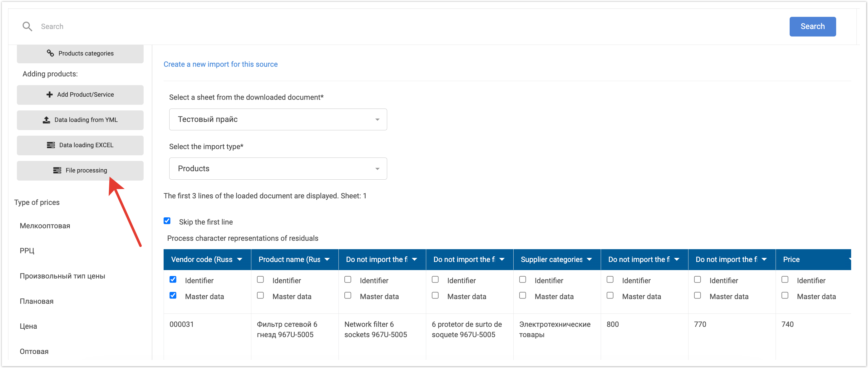868x368 pixels.
Task: Click the Products categories link icon
Action: [50, 53]
